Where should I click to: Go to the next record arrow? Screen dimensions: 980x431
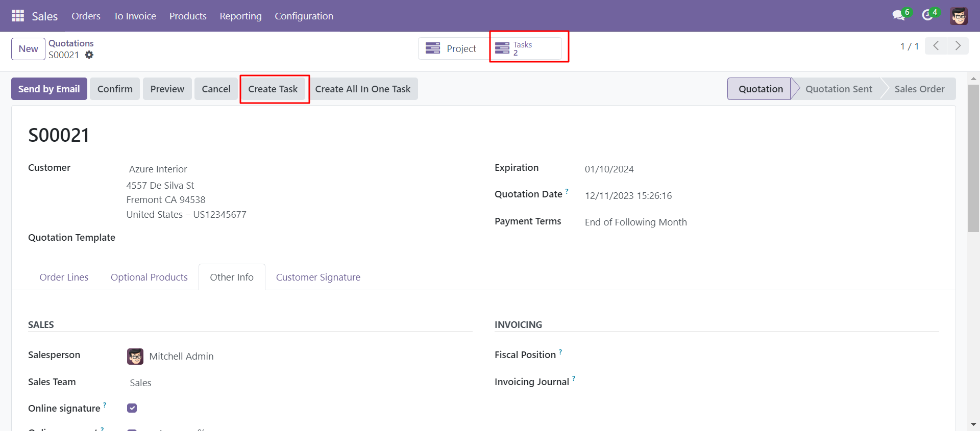[958, 46]
